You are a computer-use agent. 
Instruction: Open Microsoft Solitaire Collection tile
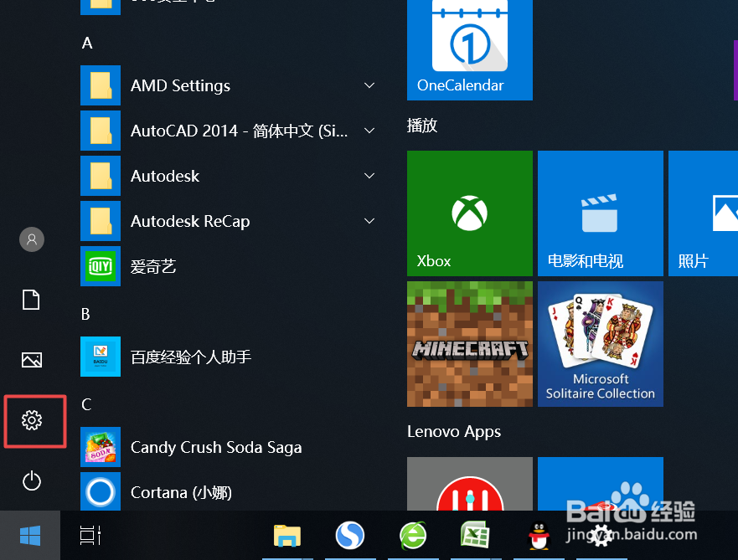pos(601,344)
